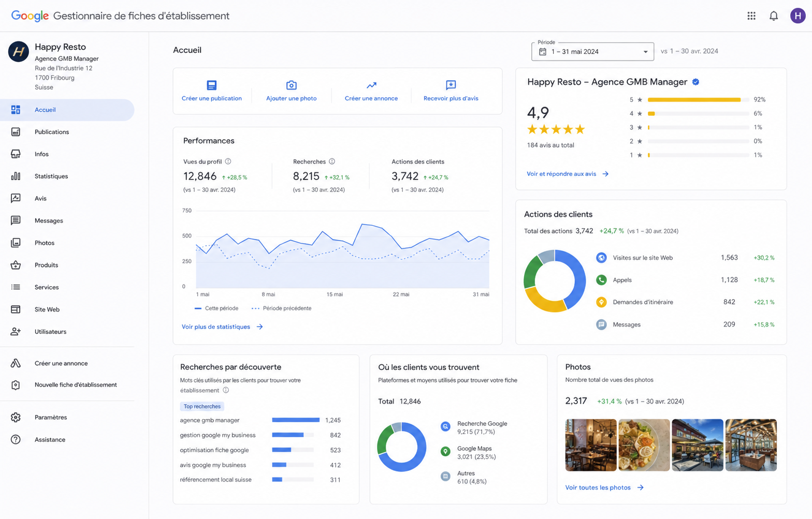
Task: Open the Google apps grid icon
Action: (751, 16)
